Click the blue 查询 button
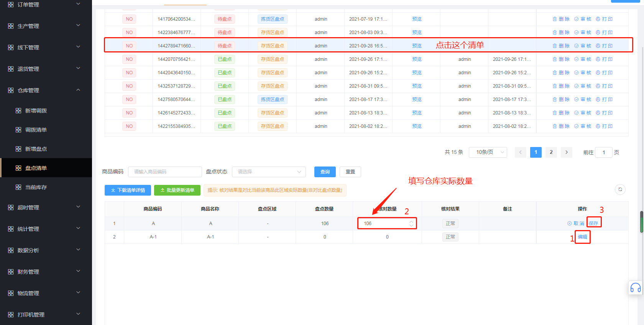644x325 pixels. click(x=325, y=172)
